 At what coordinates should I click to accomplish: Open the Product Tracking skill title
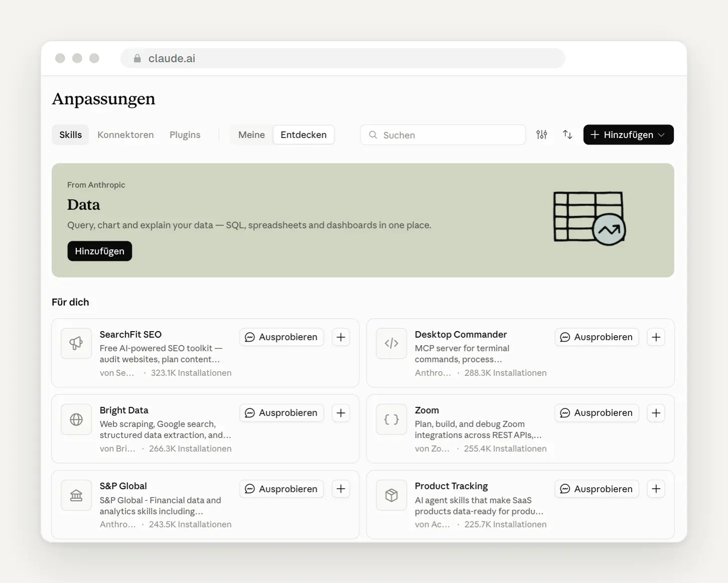click(x=451, y=486)
